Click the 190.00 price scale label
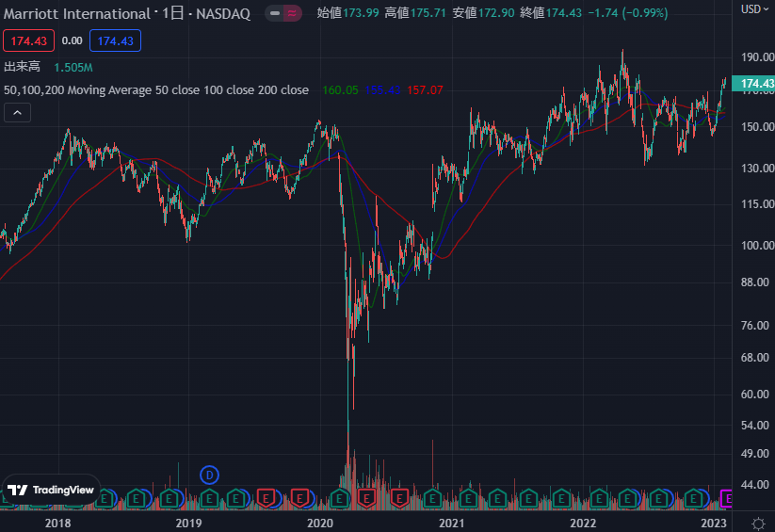The height and width of the screenshot is (532, 775). coord(757,56)
